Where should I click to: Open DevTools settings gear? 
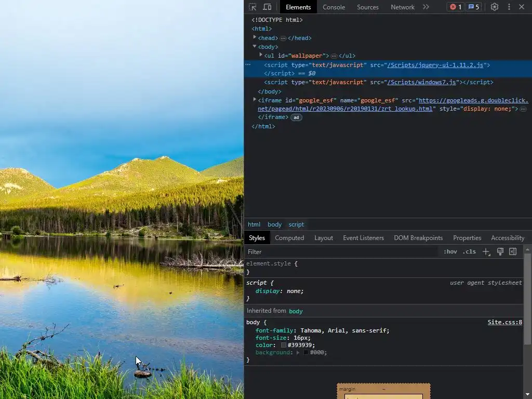pos(495,7)
